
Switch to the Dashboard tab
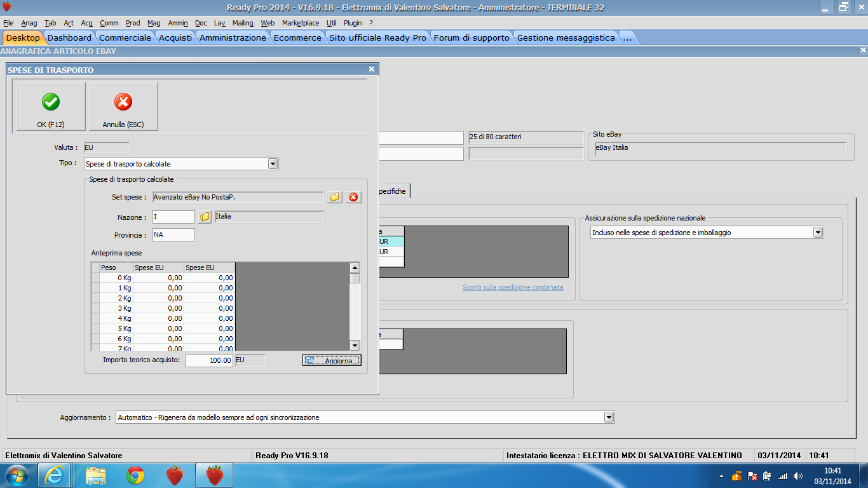pos(70,37)
